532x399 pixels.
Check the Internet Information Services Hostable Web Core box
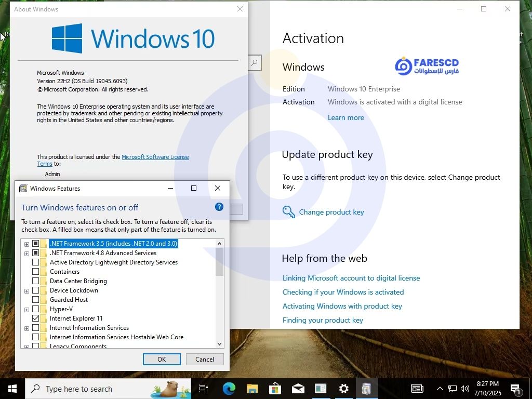coord(36,337)
